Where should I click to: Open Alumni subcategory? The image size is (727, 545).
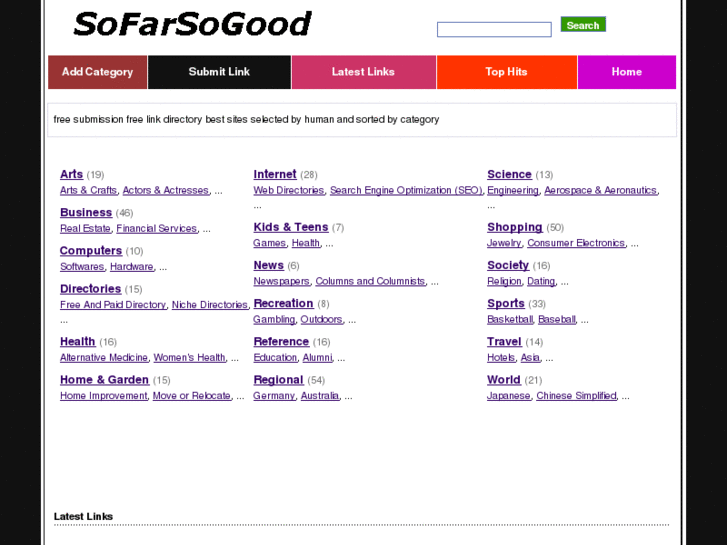pos(318,358)
